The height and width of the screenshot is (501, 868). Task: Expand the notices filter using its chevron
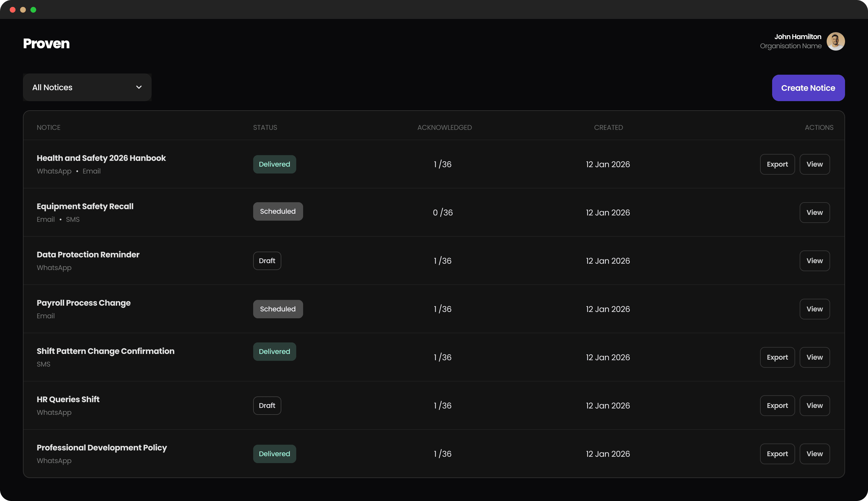pos(139,87)
